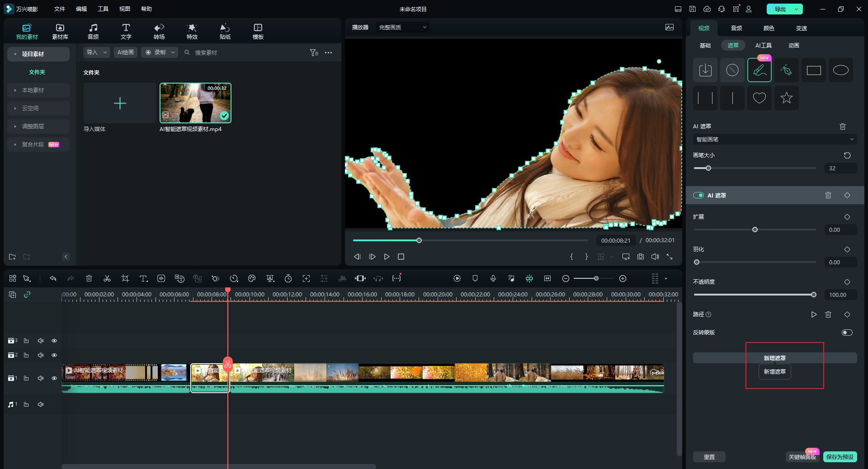Enable the 反转蒙版 toggle
The image size is (868, 469).
(x=847, y=333)
